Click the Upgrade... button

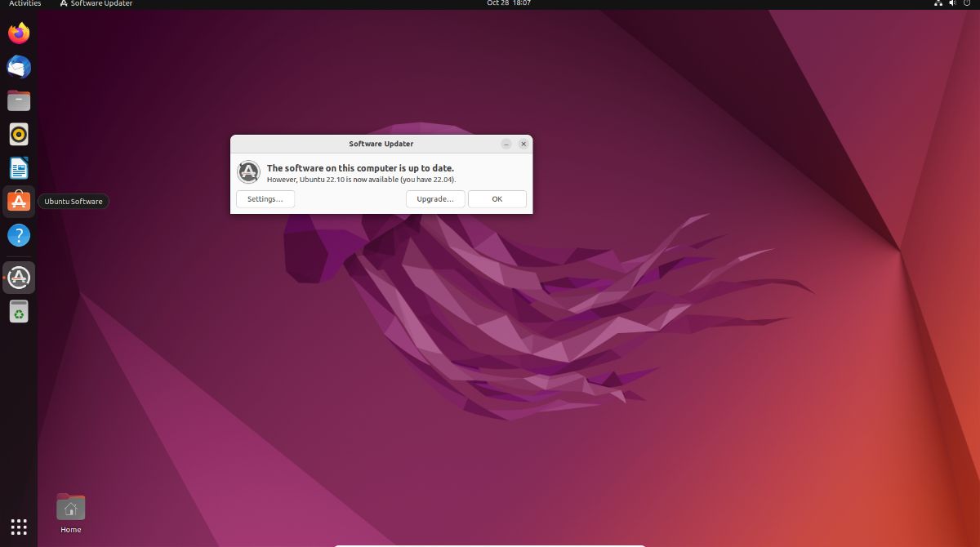[435, 199]
